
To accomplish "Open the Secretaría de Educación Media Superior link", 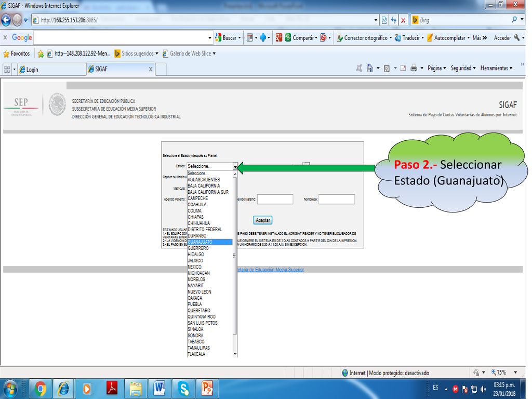I will click(270, 270).
